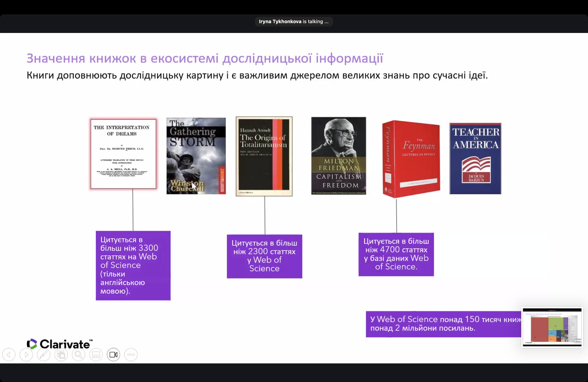Click the Clarivate logo
This screenshot has width=588, height=382.
60,344
